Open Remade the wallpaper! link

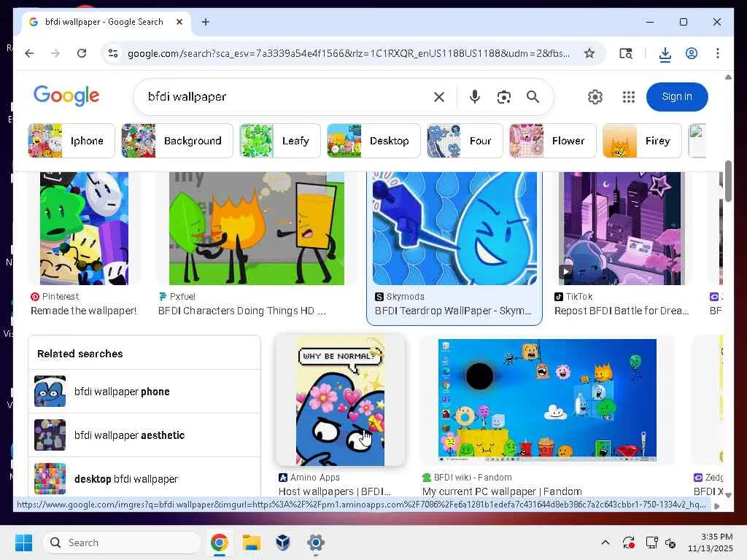(83, 311)
